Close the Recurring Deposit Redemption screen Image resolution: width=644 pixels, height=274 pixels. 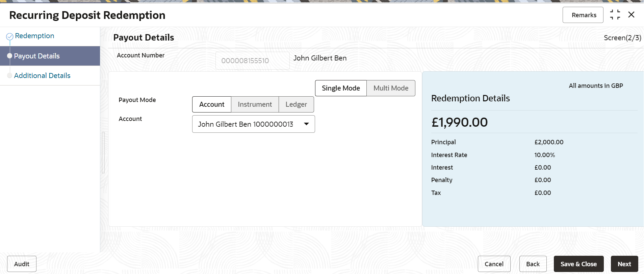631,15
